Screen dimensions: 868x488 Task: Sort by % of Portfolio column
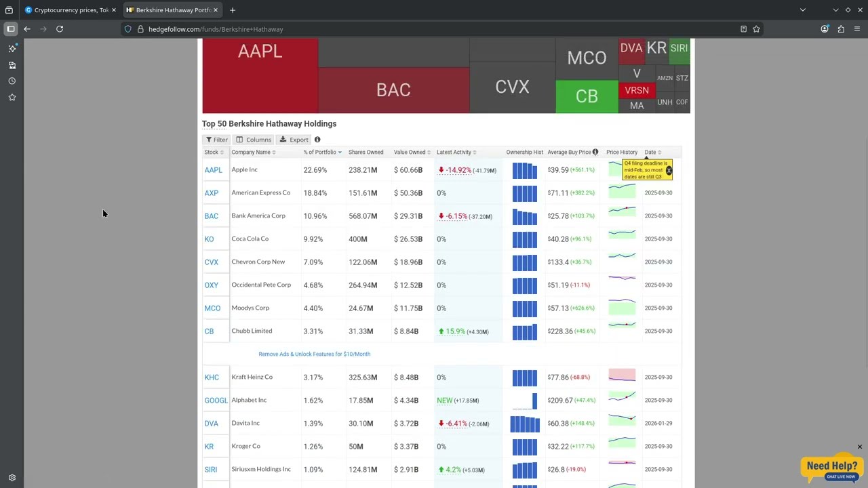[322, 152]
